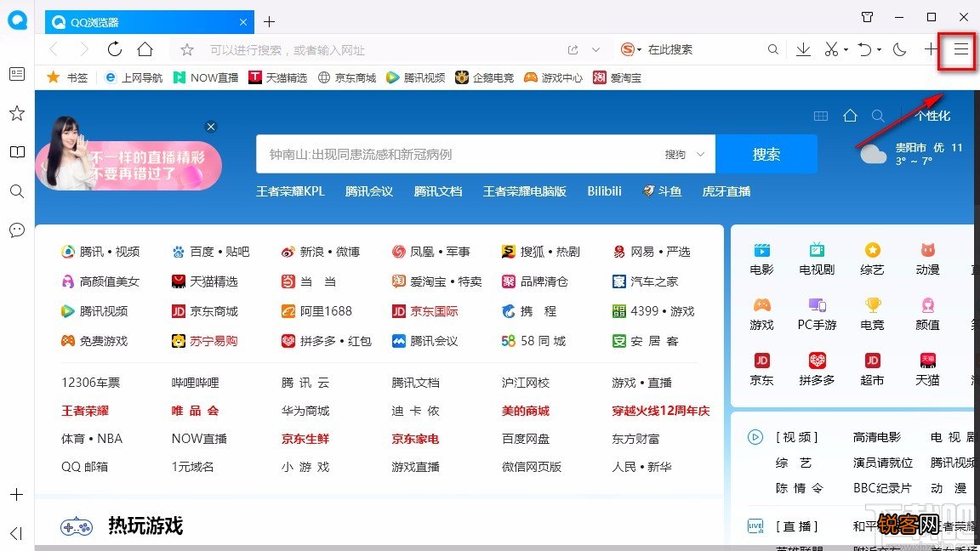Open the chat bubble icon in left sidebar
The width and height of the screenshot is (980, 551).
pos(17,230)
